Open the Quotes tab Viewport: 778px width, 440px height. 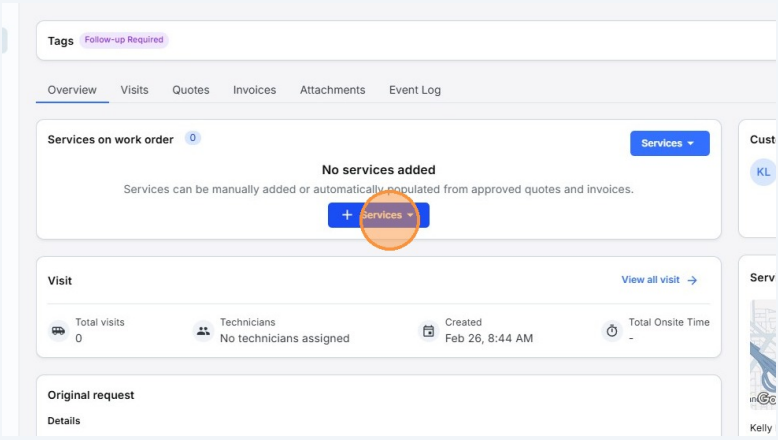(x=190, y=90)
